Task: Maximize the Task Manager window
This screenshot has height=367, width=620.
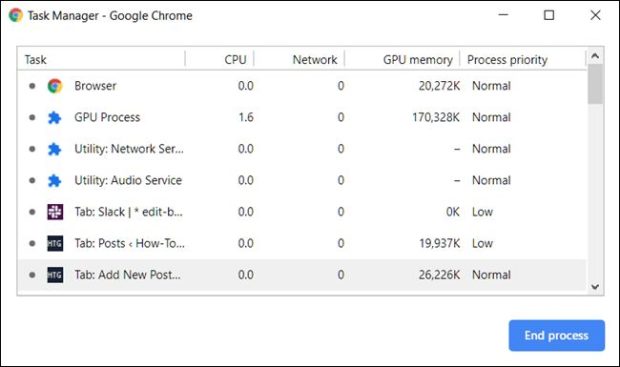Action: (549, 15)
